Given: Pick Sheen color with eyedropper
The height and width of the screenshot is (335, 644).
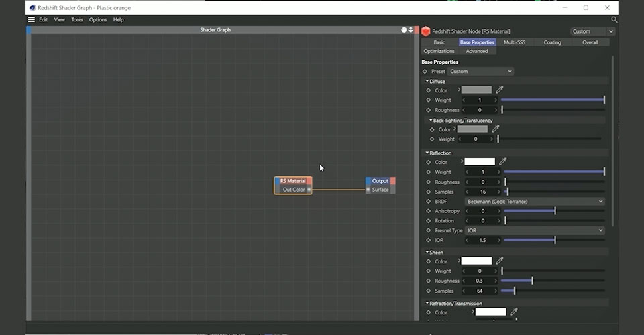Looking at the screenshot, I should coord(499,261).
